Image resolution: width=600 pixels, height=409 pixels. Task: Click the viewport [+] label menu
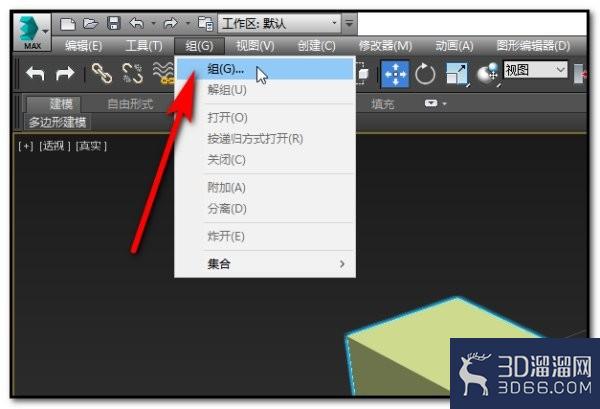pyautogui.click(x=26, y=146)
